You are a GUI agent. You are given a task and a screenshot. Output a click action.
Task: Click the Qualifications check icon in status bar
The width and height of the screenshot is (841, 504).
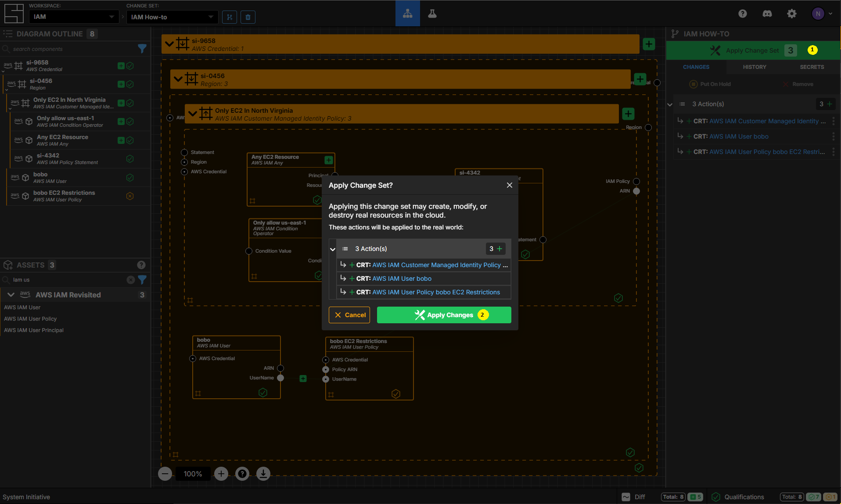click(716, 497)
